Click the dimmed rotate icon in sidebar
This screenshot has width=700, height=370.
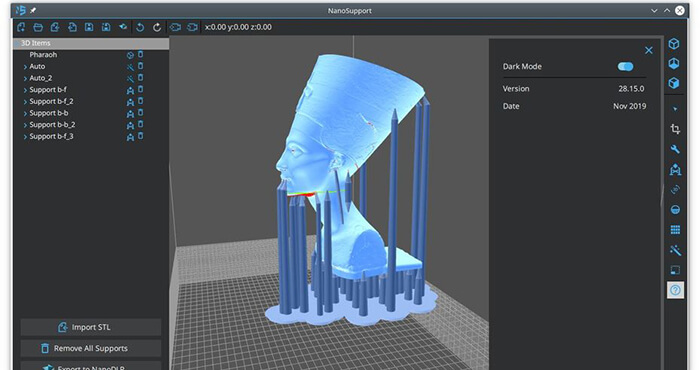[x=675, y=189]
